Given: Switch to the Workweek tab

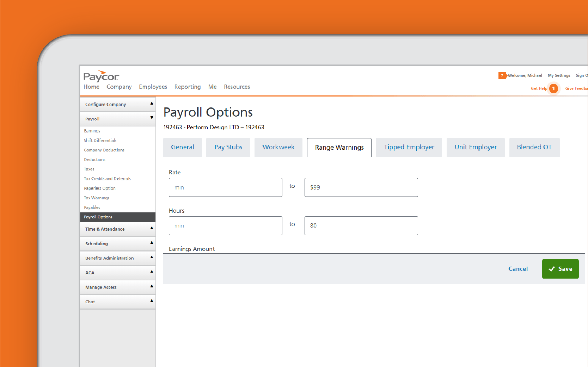Looking at the screenshot, I should [x=278, y=147].
